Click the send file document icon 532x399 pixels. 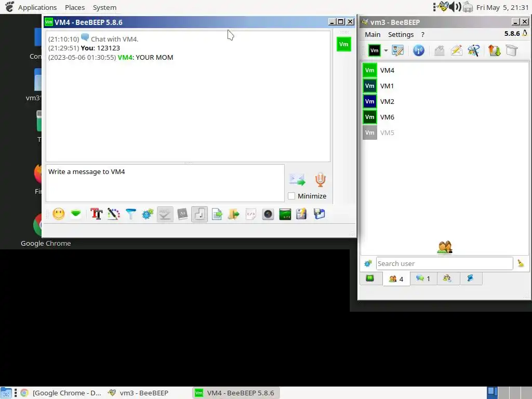[x=217, y=214]
